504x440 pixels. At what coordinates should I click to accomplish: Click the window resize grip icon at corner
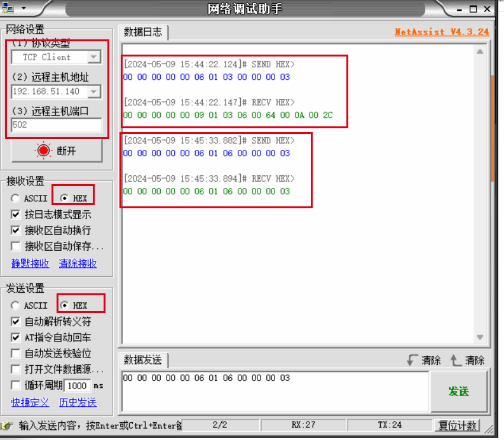point(489,429)
